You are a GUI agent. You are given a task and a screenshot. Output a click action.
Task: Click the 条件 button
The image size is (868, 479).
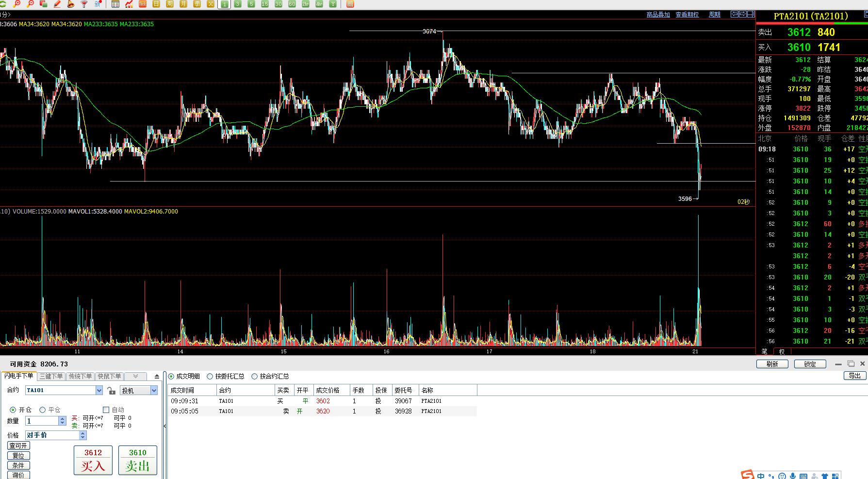point(18,465)
